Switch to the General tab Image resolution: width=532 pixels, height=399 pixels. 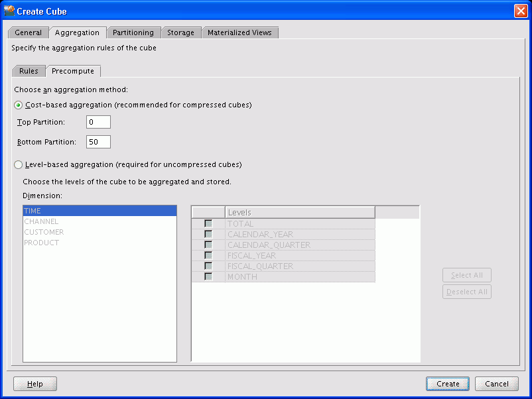[28, 32]
